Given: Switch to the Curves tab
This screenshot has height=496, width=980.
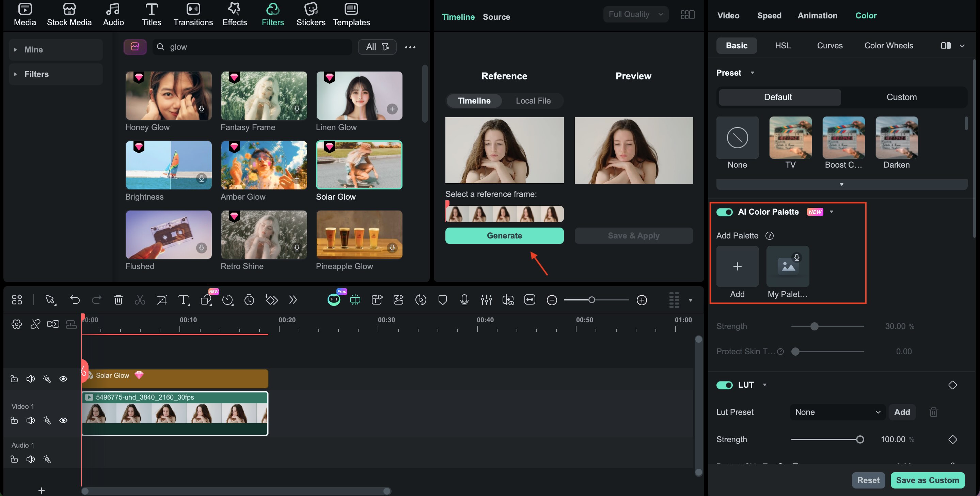Looking at the screenshot, I should click(830, 45).
